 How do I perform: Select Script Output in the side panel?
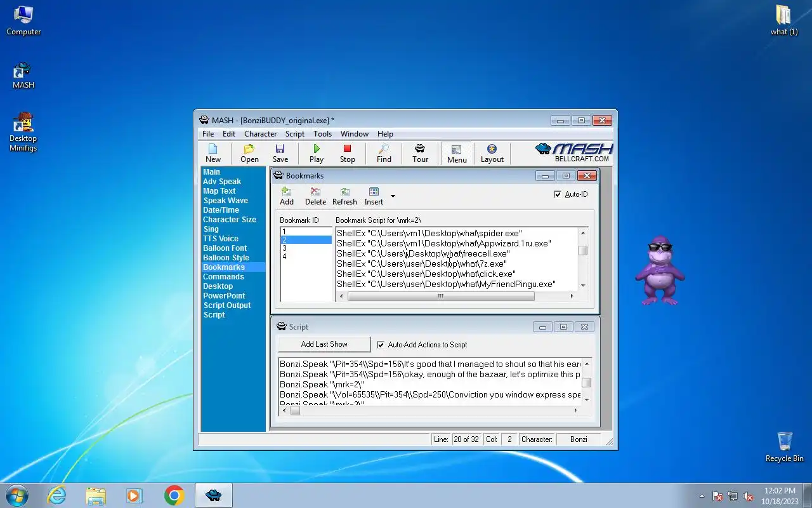(227, 305)
